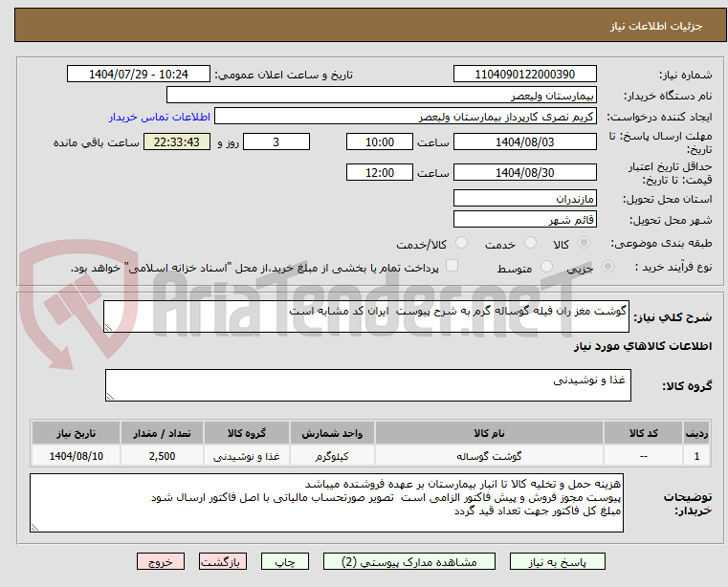Viewport: 728px width, 587px height.
Task: Select the خدمت radio button
Action: pyautogui.click(x=530, y=243)
